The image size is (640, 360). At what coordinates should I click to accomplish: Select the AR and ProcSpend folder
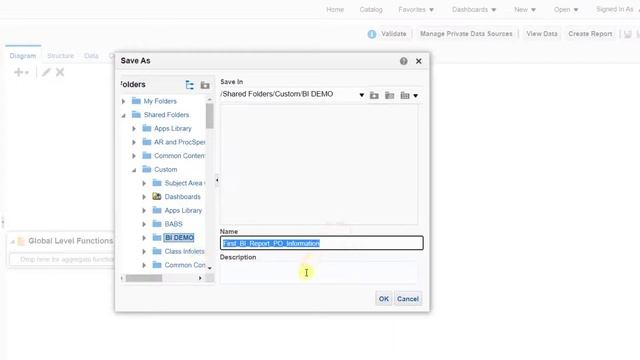tap(179, 142)
